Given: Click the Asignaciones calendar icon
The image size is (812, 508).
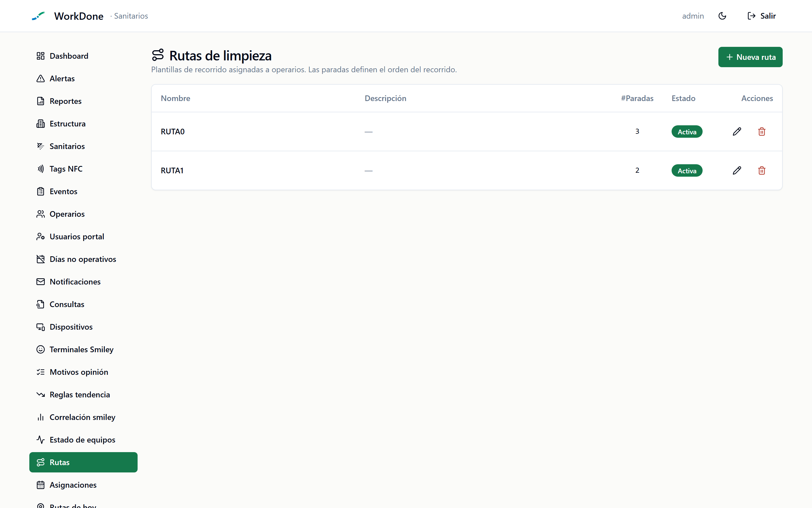Looking at the screenshot, I should click(x=41, y=485).
